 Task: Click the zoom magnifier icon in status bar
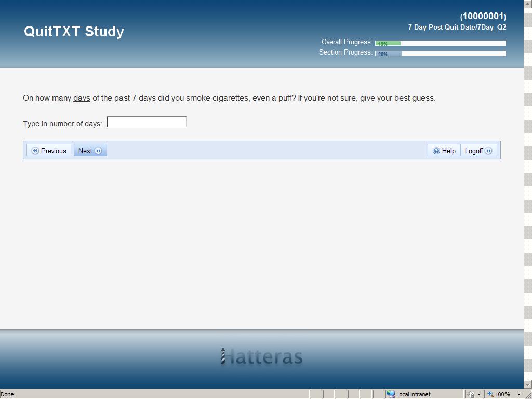click(490, 394)
